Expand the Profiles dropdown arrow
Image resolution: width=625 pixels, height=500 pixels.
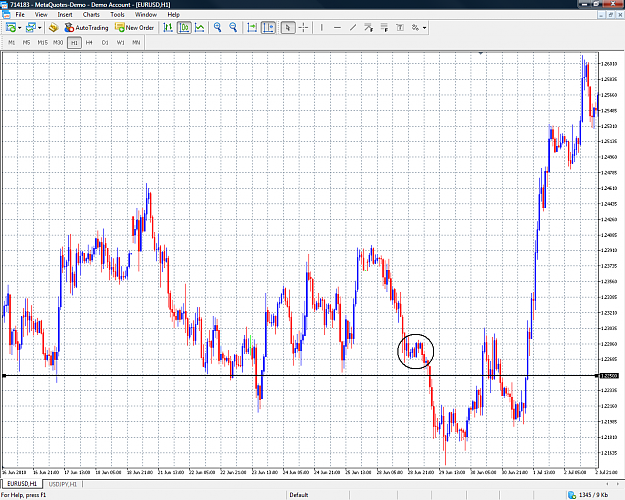point(39,28)
